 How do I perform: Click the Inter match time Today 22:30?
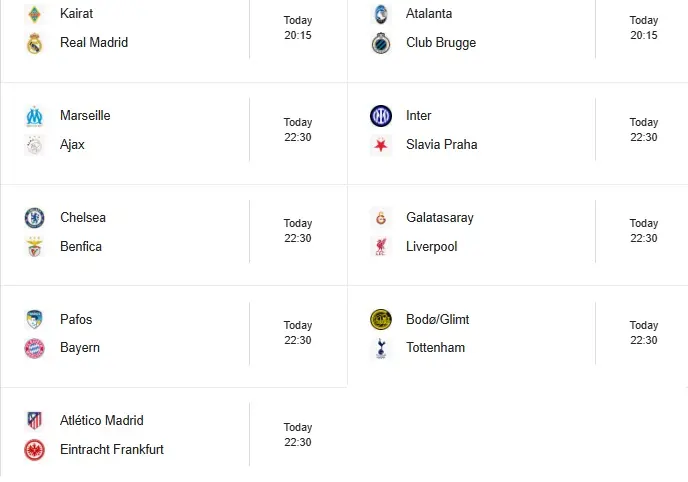click(644, 130)
